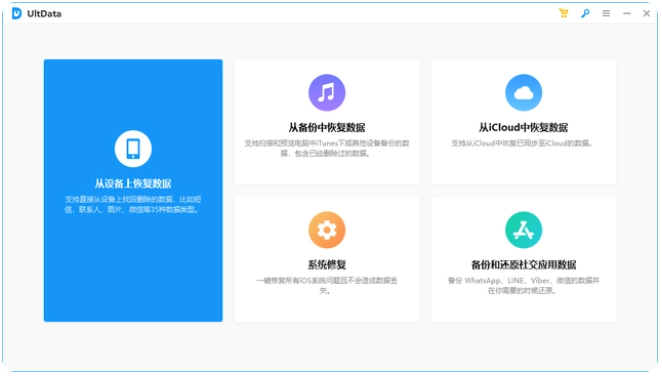Click the orange gear repair icon
Image resolution: width=662 pixels, height=376 pixels.
tap(327, 230)
